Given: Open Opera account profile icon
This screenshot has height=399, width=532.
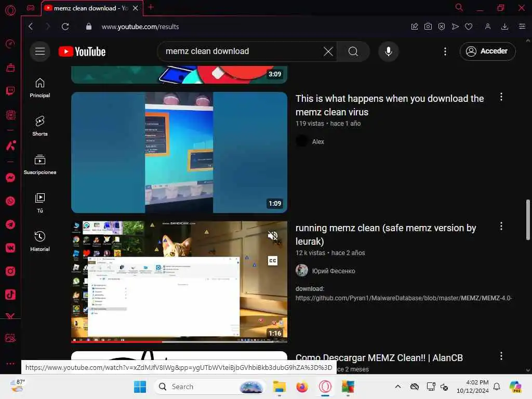Looking at the screenshot, I should click(487, 26).
